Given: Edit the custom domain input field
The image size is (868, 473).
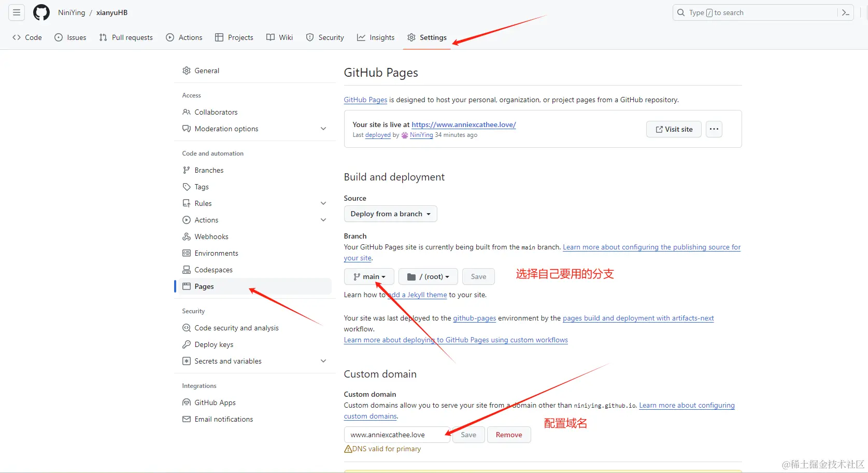Looking at the screenshot, I should point(397,435).
